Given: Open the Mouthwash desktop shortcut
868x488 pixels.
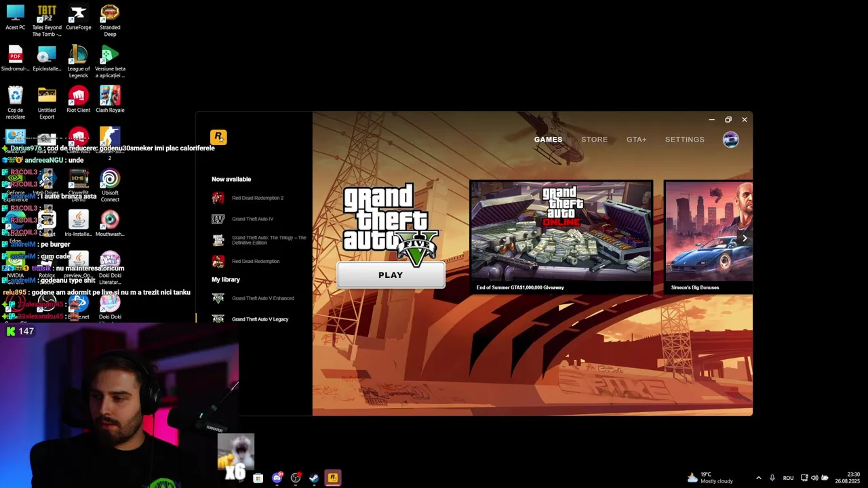Looking at the screenshot, I should [x=110, y=224].
